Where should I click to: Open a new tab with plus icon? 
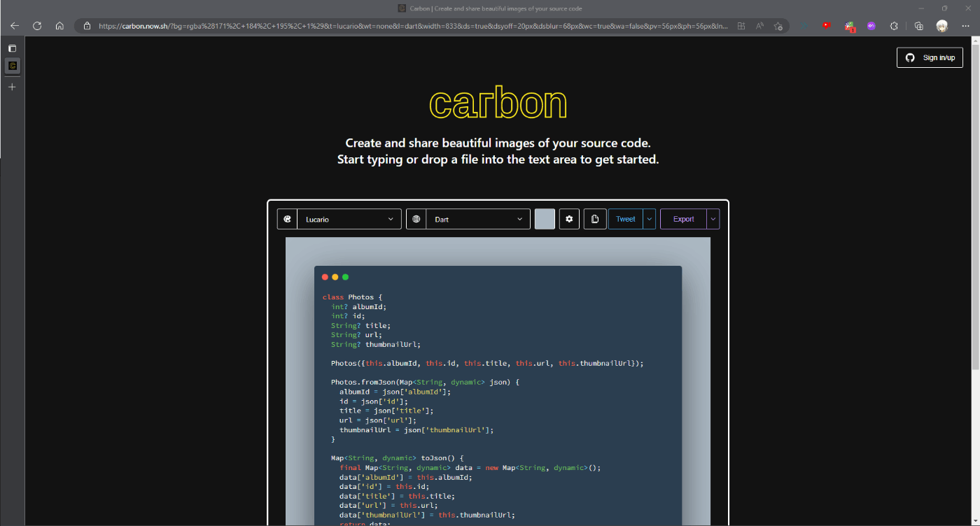(12, 87)
